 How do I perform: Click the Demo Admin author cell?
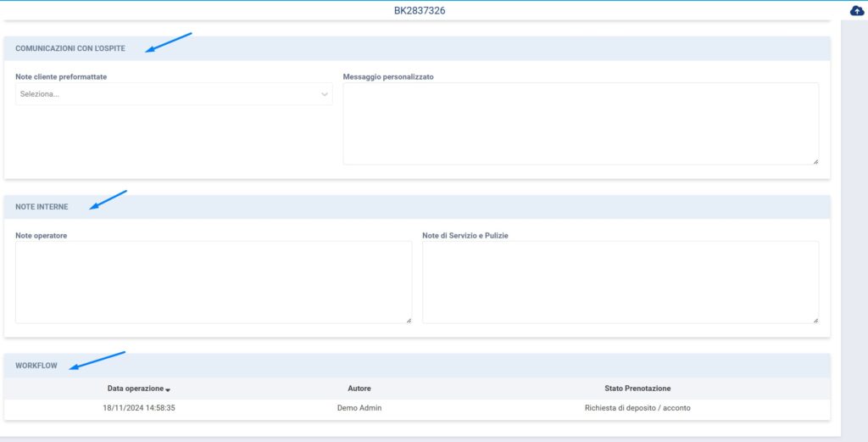pos(359,408)
